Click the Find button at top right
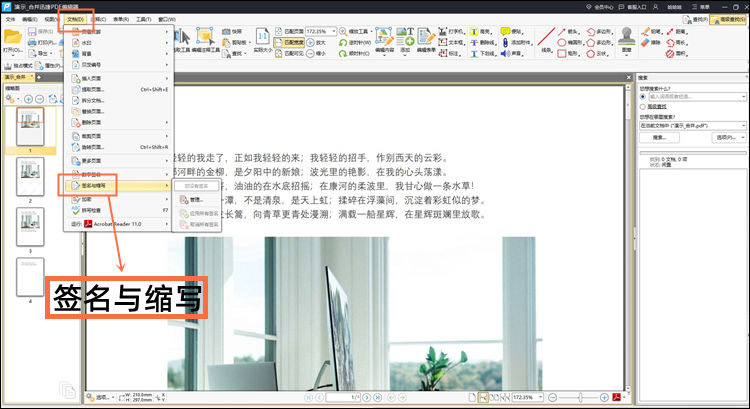This screenshot has width=750, height=409. click(695, 20)
